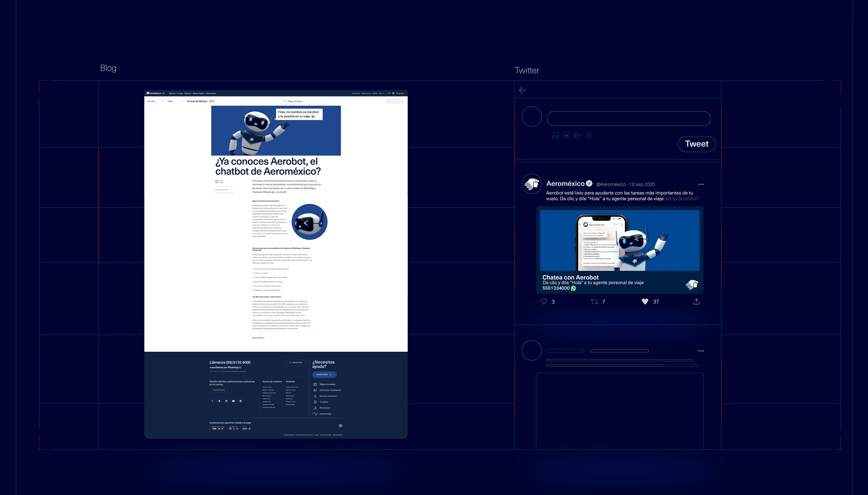Open the Club Premier menu item

click(211, 93)
